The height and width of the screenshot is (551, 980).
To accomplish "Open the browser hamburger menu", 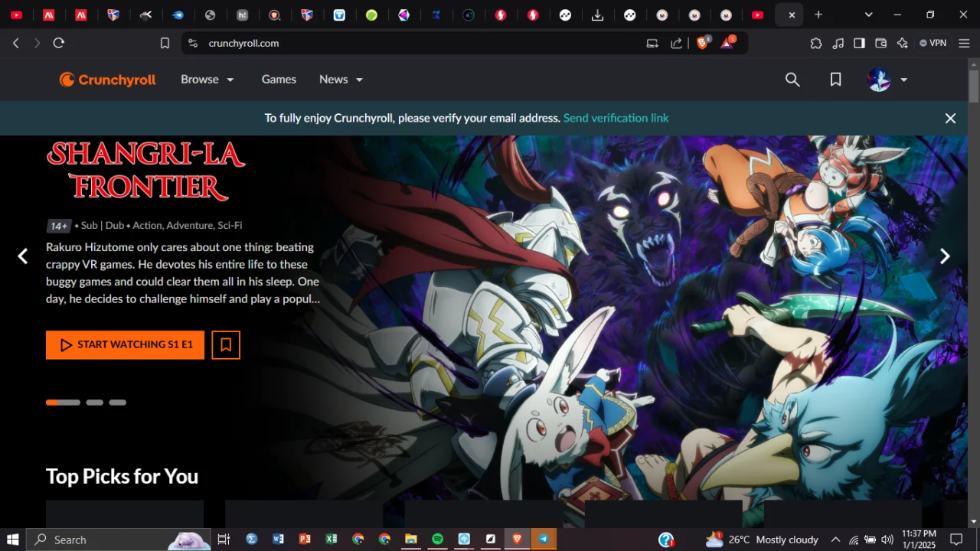I will (x=964, y=44).
